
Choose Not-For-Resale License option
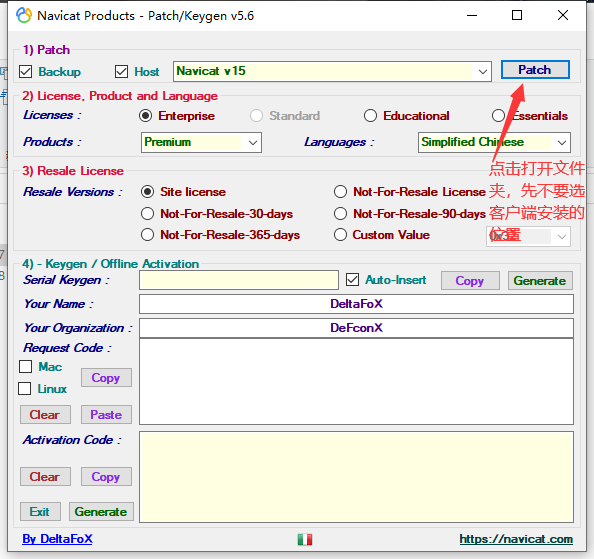click(340, 192)
